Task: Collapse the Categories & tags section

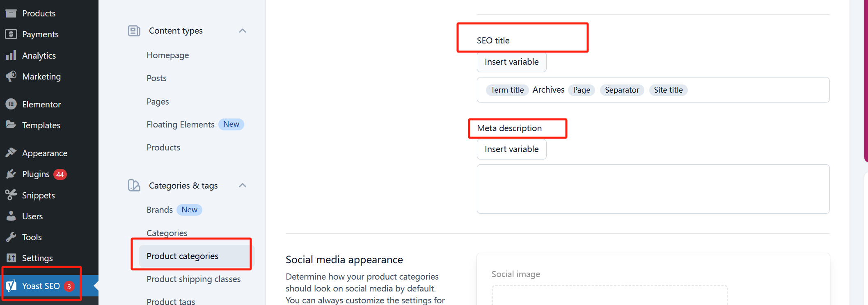Action: point(243,185)
